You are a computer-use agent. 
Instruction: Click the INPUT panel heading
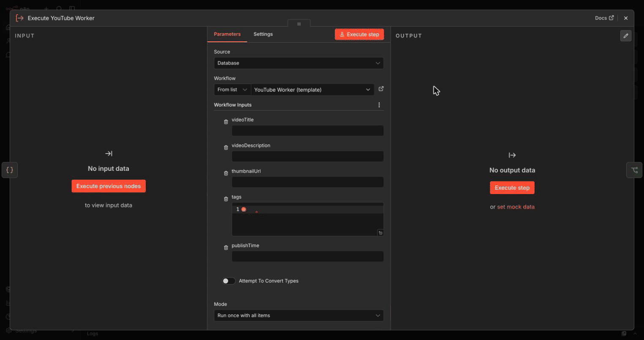(x=24, y=36)
